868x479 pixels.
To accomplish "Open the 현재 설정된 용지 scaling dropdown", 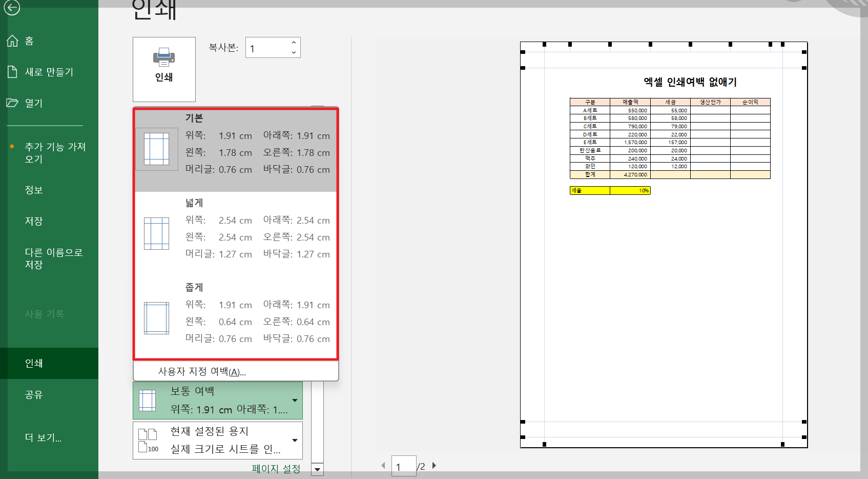I will tap(295, 440).
